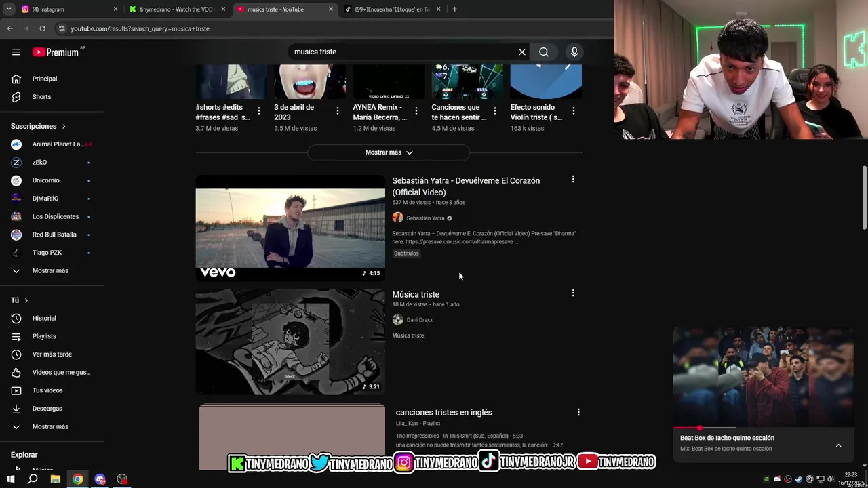Image resolution: width=868 pixels, height=488 pixels.
Task: Click the Chrome address bar URL
Action: pyautogui.click(x=140, y=28)
